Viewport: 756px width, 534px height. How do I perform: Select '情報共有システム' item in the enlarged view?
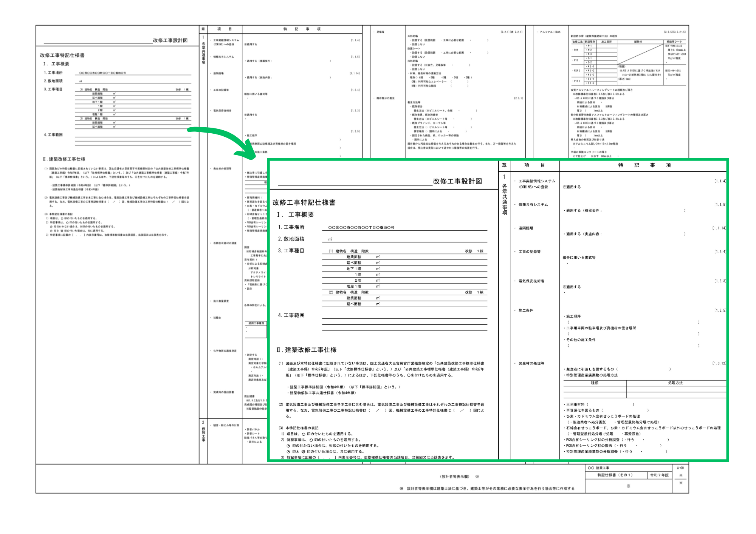533,204
